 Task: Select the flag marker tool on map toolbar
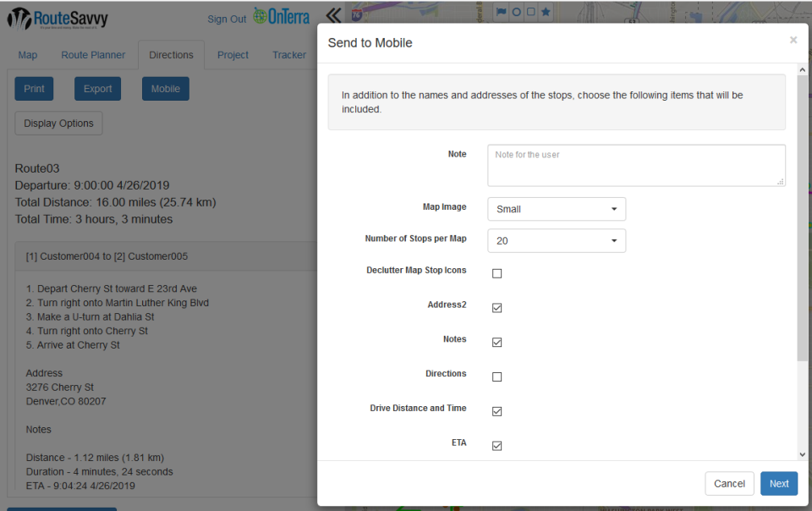502,13
